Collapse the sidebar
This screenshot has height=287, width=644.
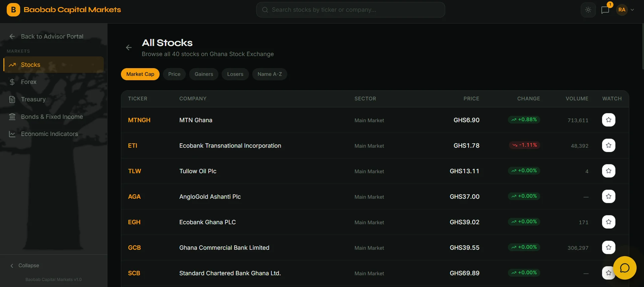pos(25,266)
